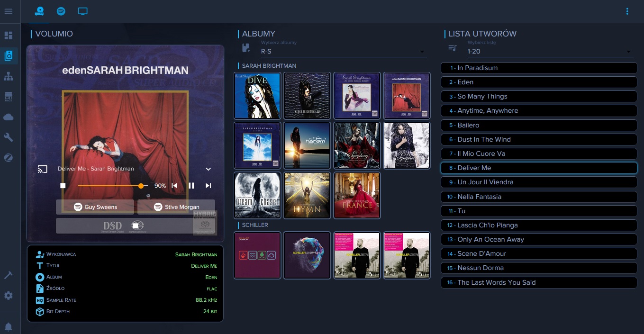Open the HACS store sidebar icon
The image size is (644, 334).
(x=9, y=97)
